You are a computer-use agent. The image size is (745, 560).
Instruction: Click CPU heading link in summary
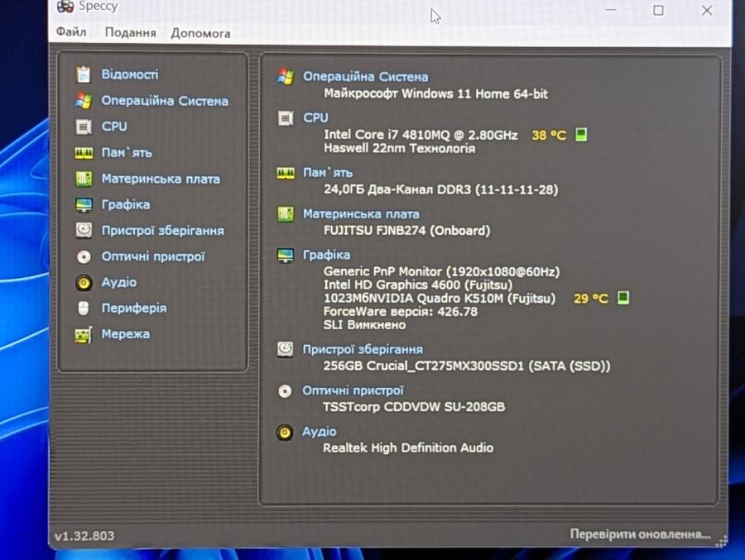click(315, 117)
